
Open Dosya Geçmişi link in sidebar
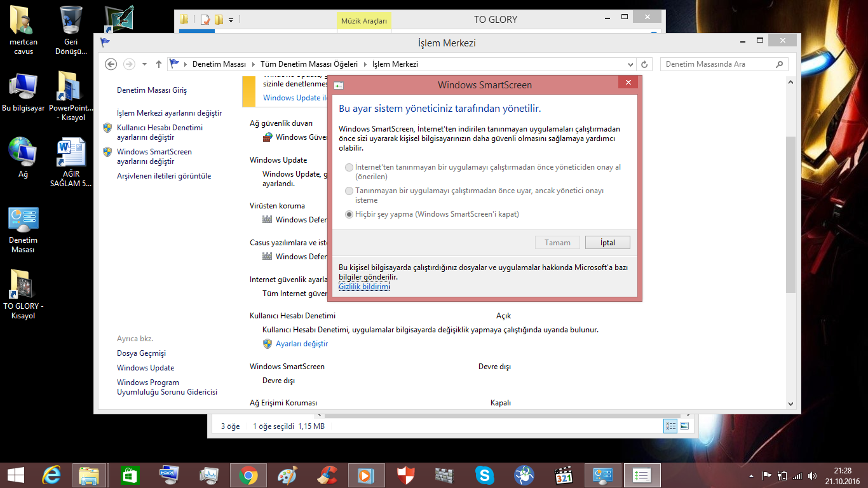141,353
